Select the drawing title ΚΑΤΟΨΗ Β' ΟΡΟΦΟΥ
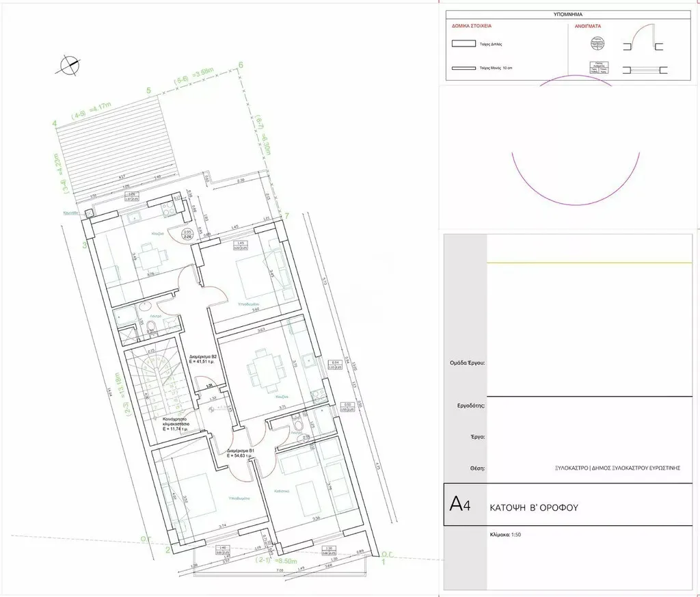The width and height of the screenshot is (700, 597). pos(533,507)
